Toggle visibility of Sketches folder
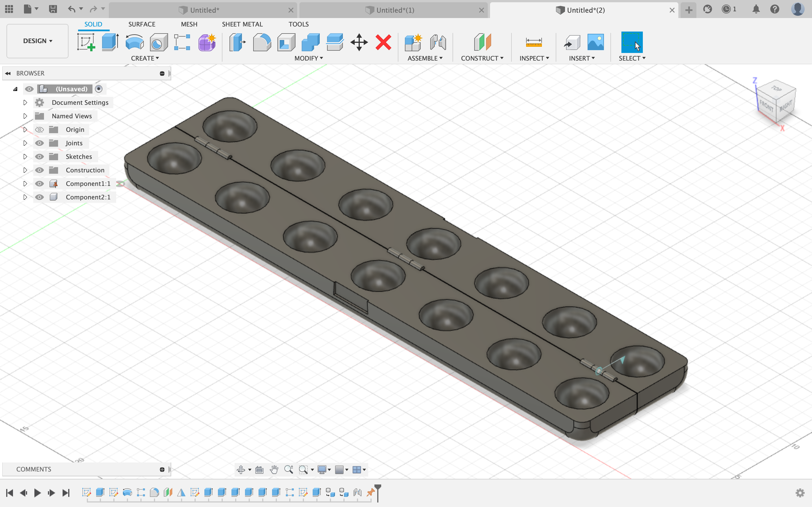Image resolution: width=812 pixels, height=507 pixels. (x=39, y=157)
